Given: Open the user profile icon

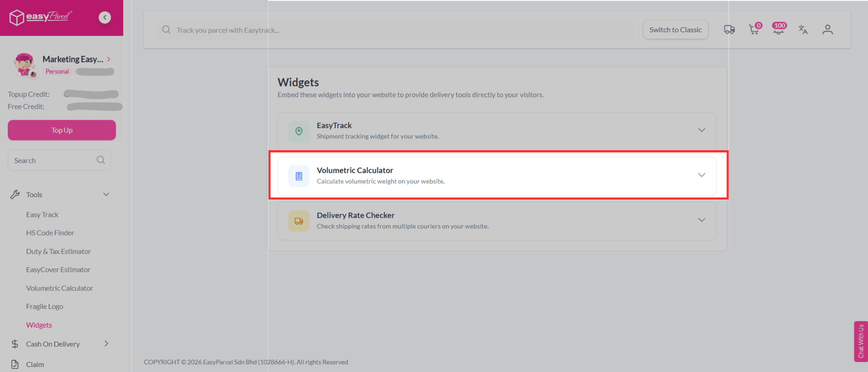Looking at the screenshot, I should pyautogui.click(x=828, y=30).
